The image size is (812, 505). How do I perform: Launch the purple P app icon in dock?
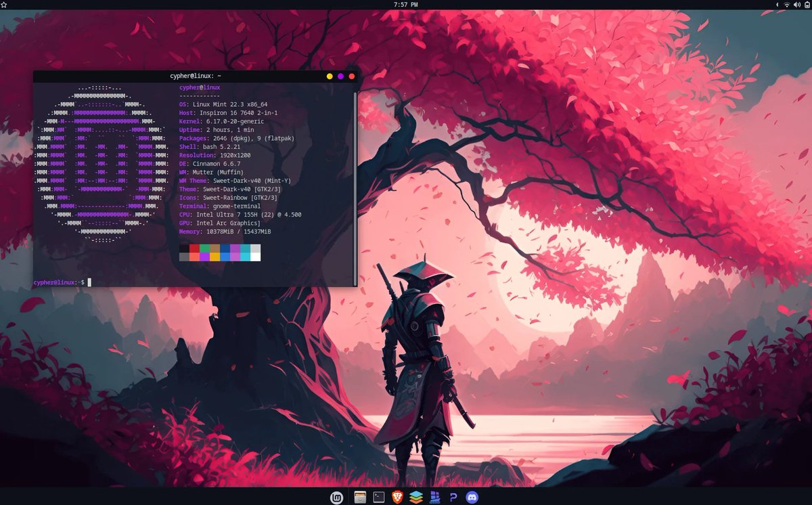pos(453,498)
